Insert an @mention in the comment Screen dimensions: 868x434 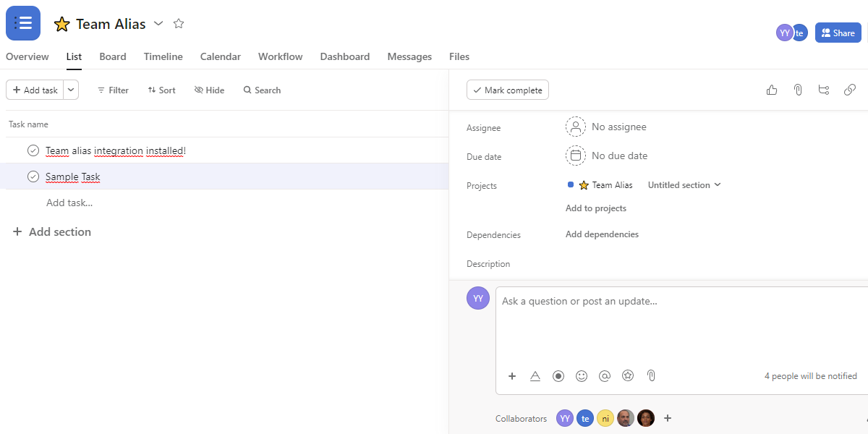click(x=605, y=376)
